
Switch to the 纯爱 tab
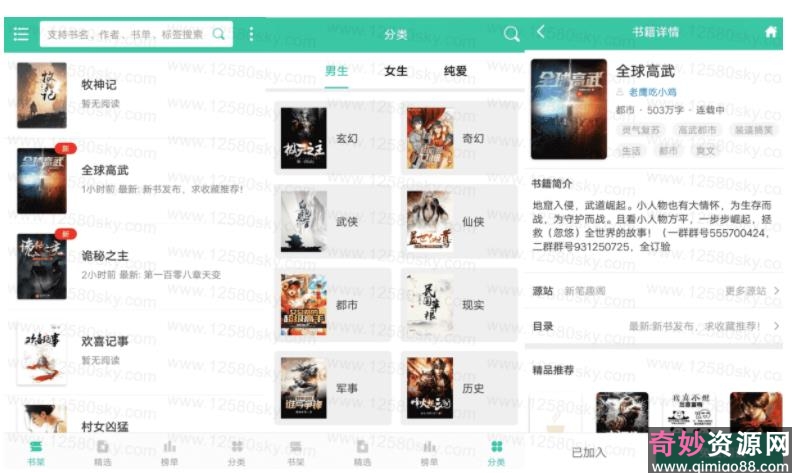coord(456,71)
